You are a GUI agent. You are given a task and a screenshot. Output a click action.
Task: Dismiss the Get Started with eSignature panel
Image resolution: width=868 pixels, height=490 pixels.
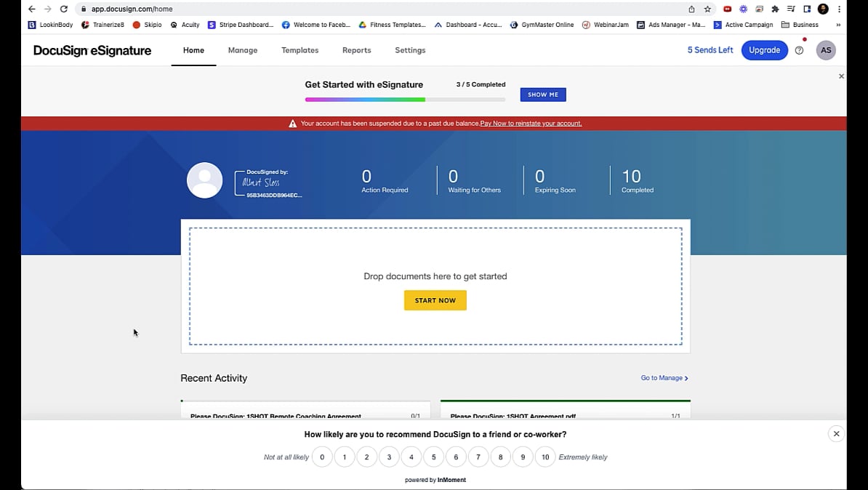click(841, 76)
